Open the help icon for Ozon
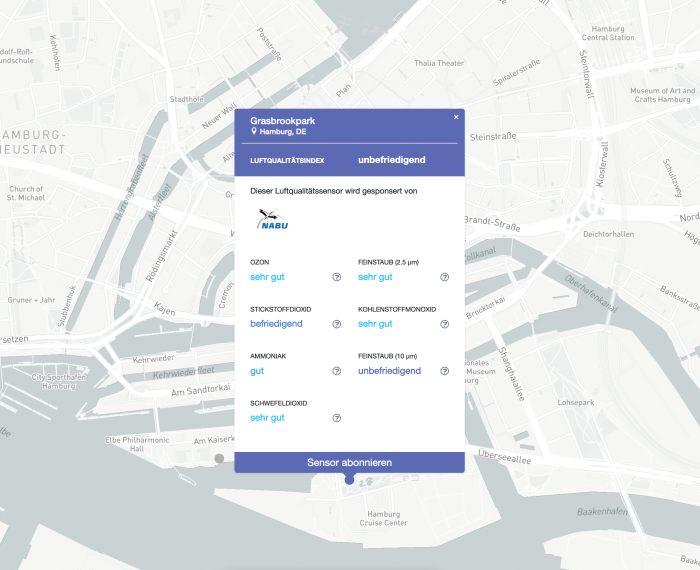Screen dimensions: 700x570 [337, 277]
